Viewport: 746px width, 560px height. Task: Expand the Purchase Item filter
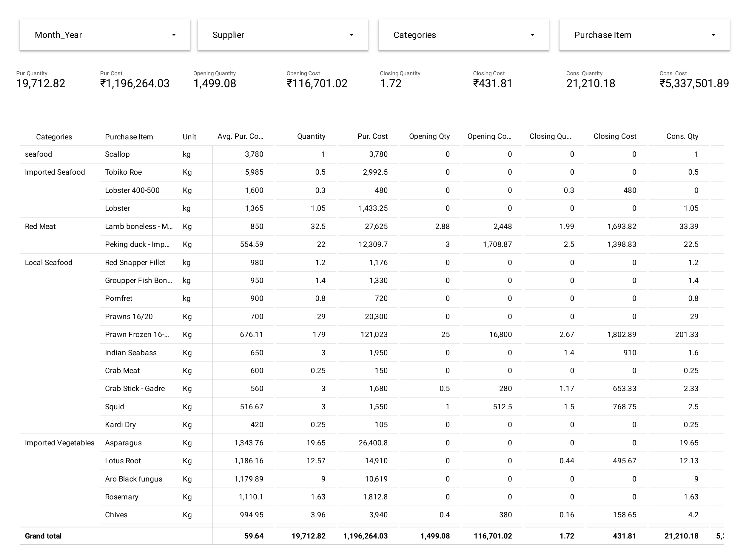click(644, 35)
